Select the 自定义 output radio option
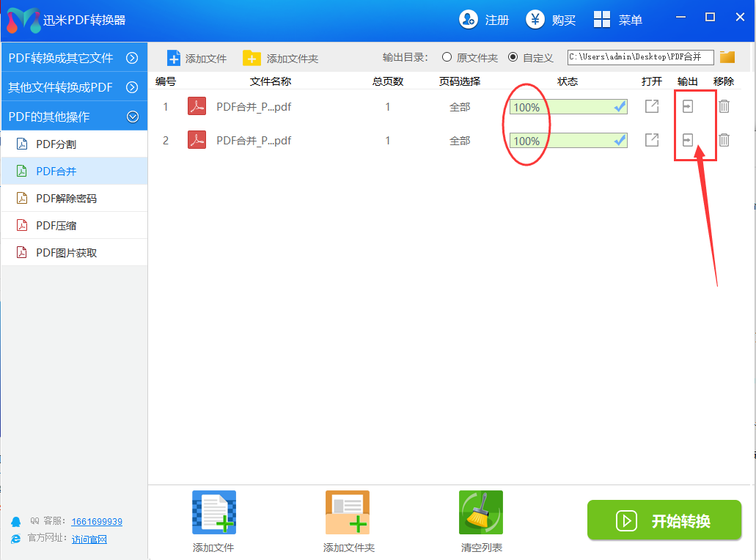 (x=513, y=57)
